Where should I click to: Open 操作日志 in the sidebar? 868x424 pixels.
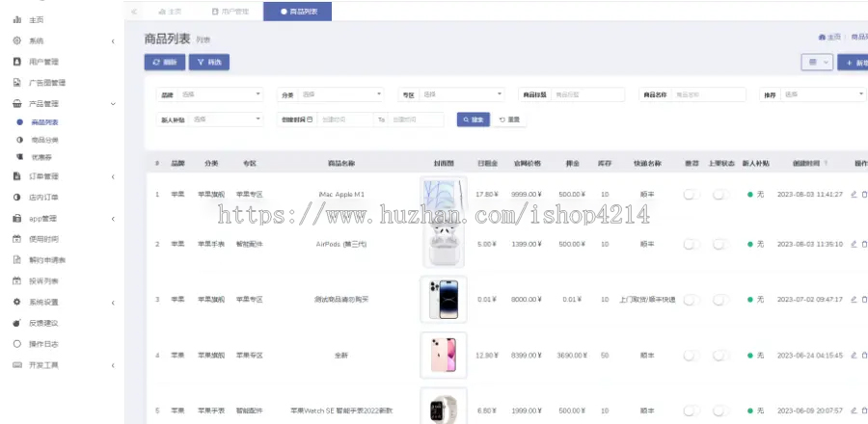[x=43, y=344]
